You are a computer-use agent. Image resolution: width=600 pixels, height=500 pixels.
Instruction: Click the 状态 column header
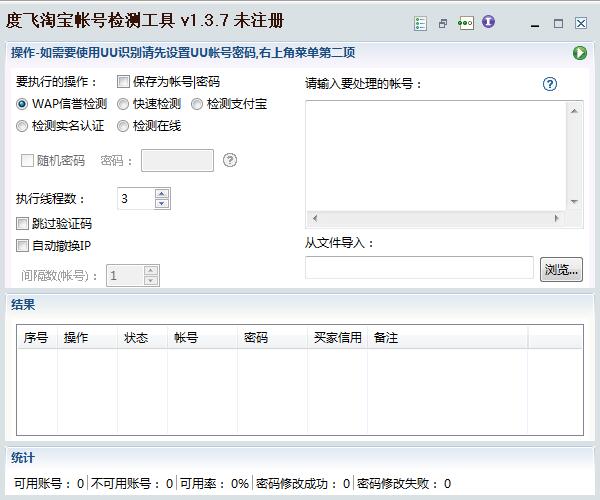click(142, 337)
